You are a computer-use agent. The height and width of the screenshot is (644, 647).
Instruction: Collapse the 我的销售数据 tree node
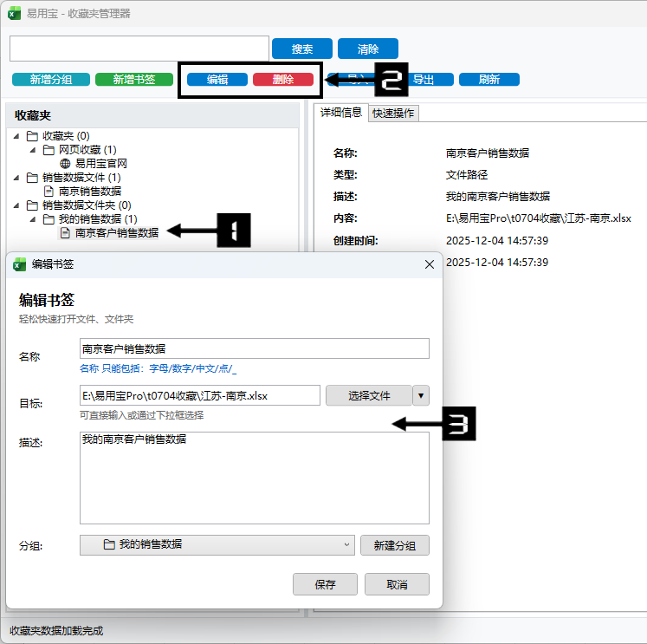coord(33,219)
